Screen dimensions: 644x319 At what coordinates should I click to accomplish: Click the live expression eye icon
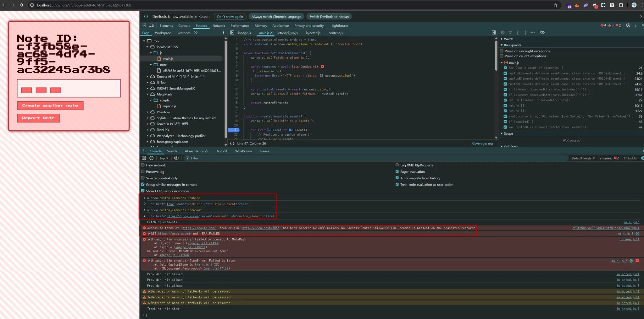pyautogui.click(x=176, y=158)
